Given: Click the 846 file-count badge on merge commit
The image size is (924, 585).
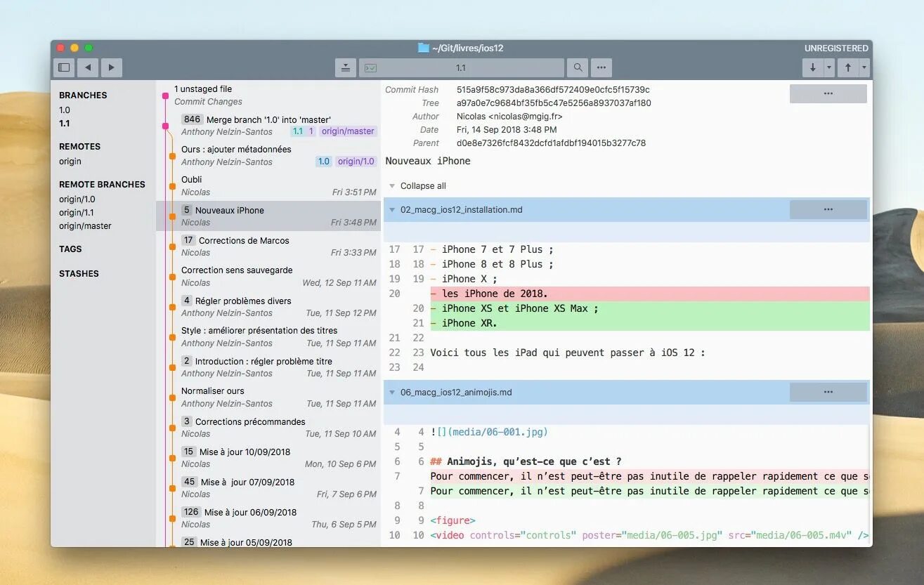Looking at the screenshot, I should pyautogui.click(x=192, y=119).
